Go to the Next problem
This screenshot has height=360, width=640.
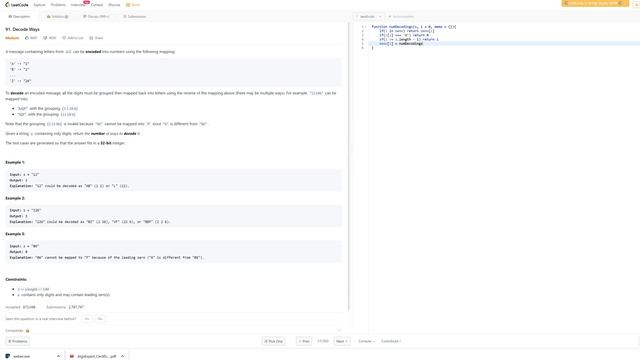342,341
